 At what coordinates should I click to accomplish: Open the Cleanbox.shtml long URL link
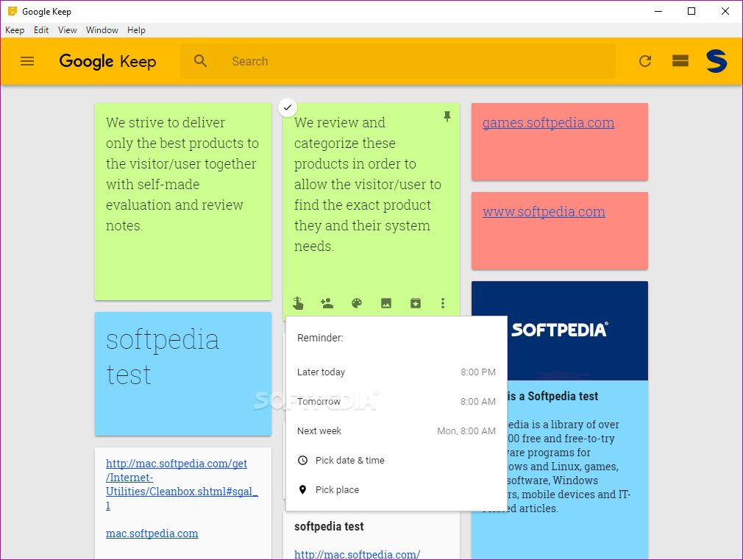point(182,484)
